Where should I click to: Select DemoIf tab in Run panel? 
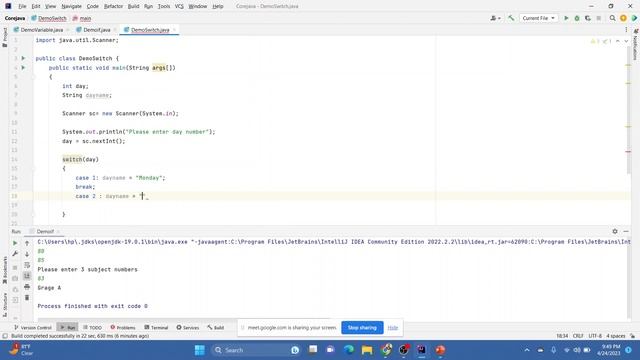pos(45,231)
